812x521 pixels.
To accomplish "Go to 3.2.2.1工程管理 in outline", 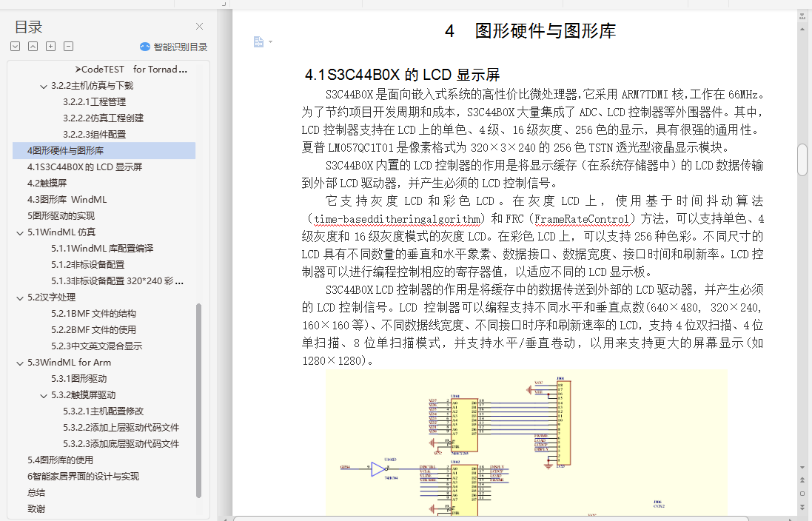I will click(x=94, y=102).
